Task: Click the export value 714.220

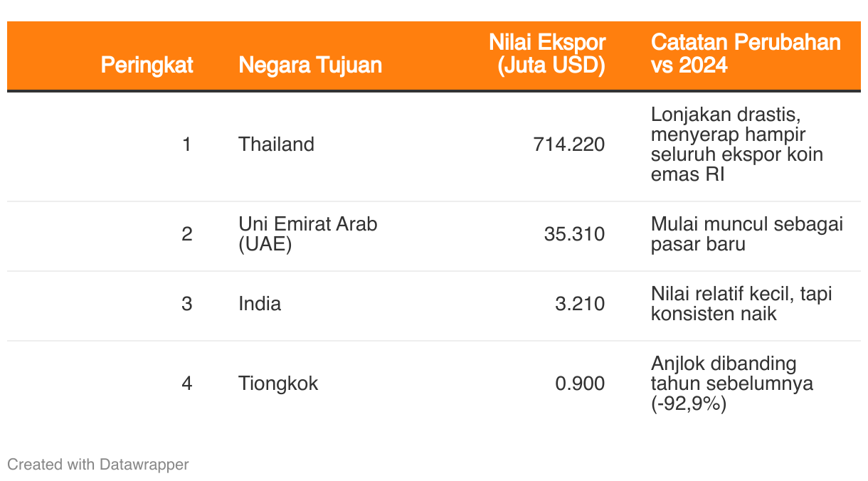Action: point(569,144)
